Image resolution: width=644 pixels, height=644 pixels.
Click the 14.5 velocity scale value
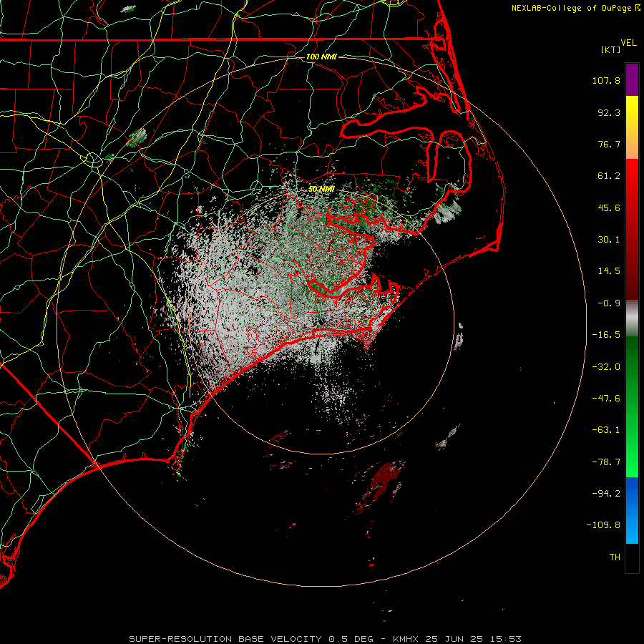[609, 271]
